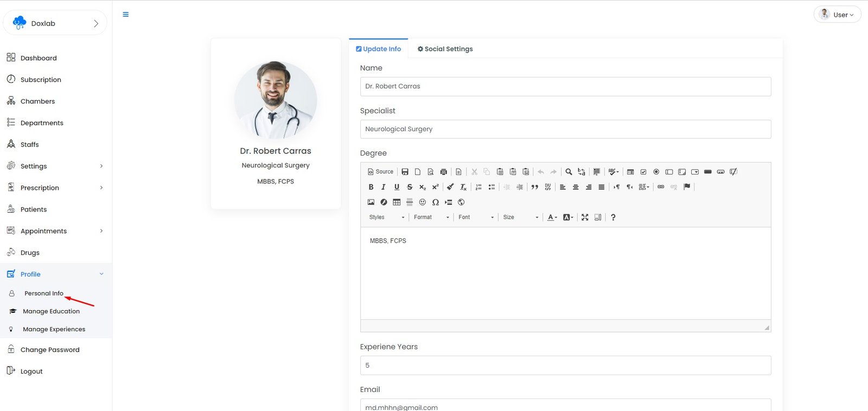Switch to Social Settings tab

coord(445,49)
